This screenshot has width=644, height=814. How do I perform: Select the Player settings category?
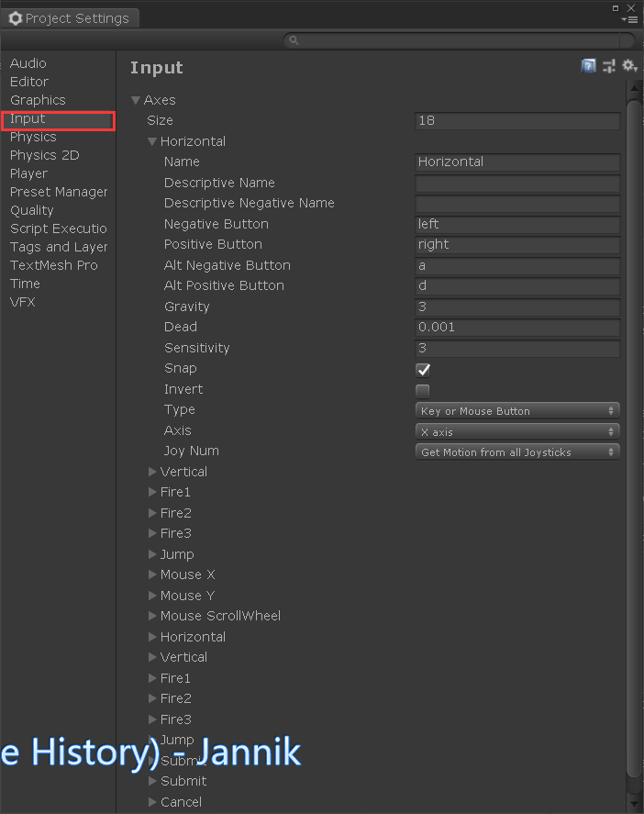point(28,173)
